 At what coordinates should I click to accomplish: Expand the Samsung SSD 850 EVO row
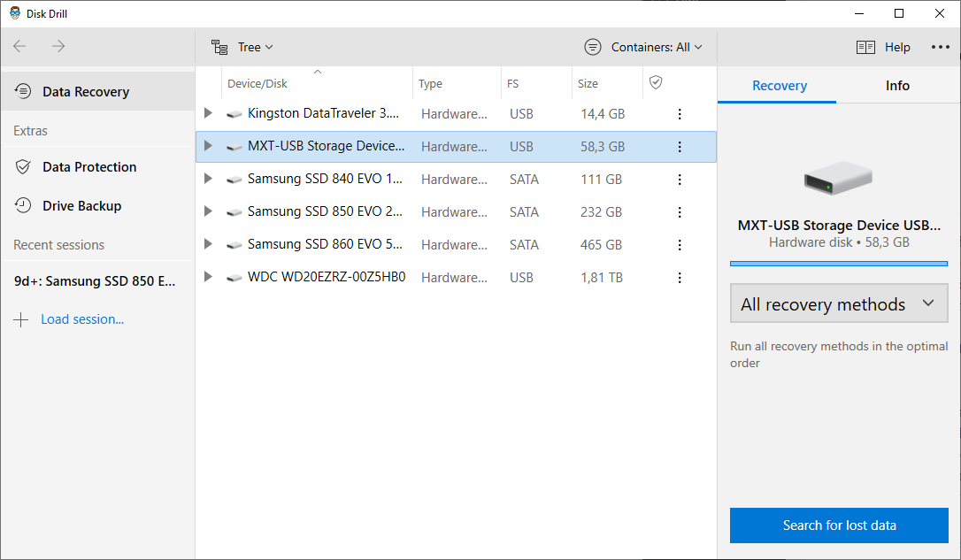click(208, 211)
